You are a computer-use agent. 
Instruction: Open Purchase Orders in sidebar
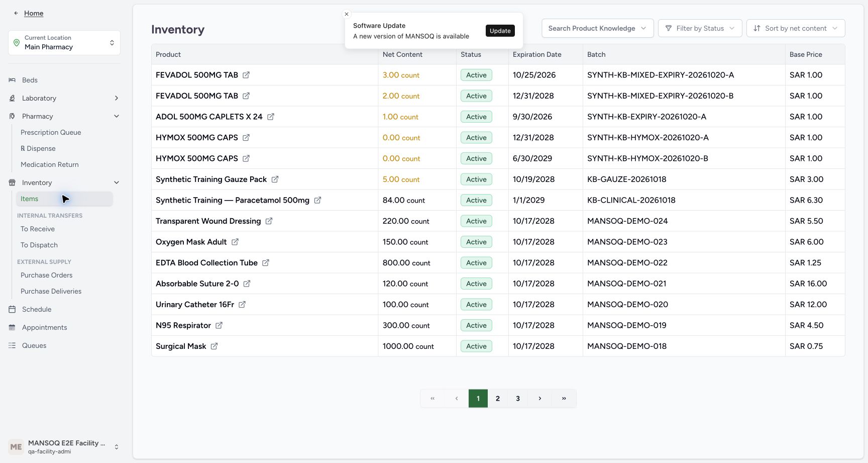pos(47,275)
